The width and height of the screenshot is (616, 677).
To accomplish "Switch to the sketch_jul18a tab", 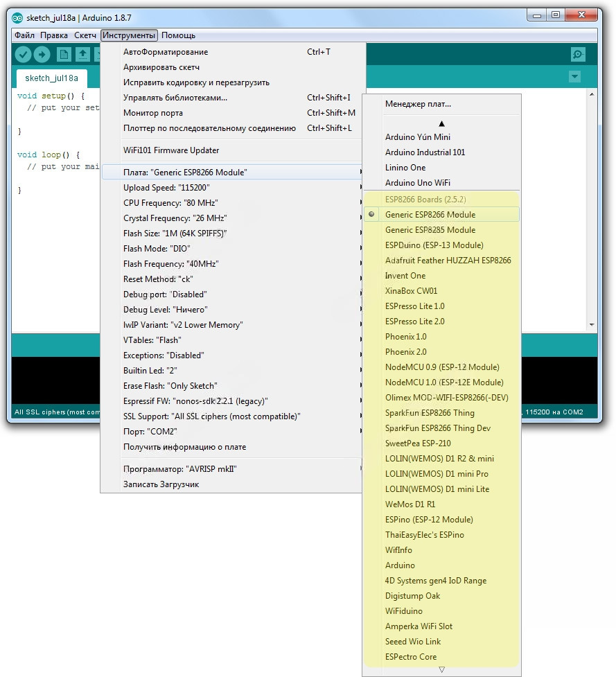I will point(51,78).
